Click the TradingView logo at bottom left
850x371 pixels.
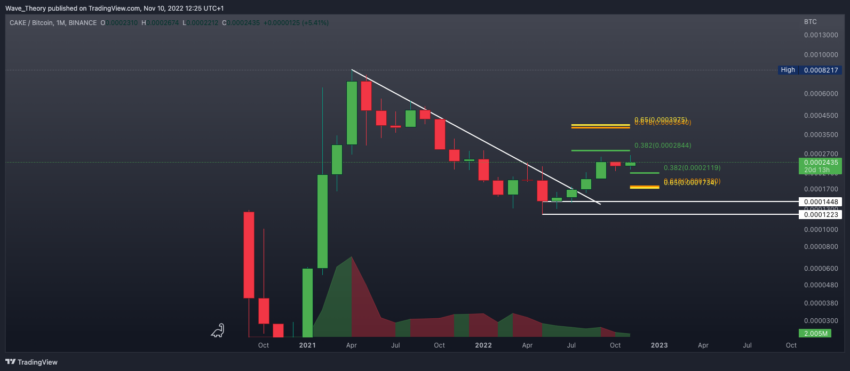click(31, 362)
